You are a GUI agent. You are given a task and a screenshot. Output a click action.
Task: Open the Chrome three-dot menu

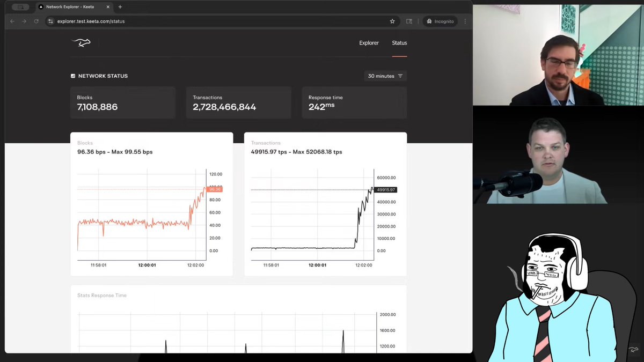click(x=465, y=21)
